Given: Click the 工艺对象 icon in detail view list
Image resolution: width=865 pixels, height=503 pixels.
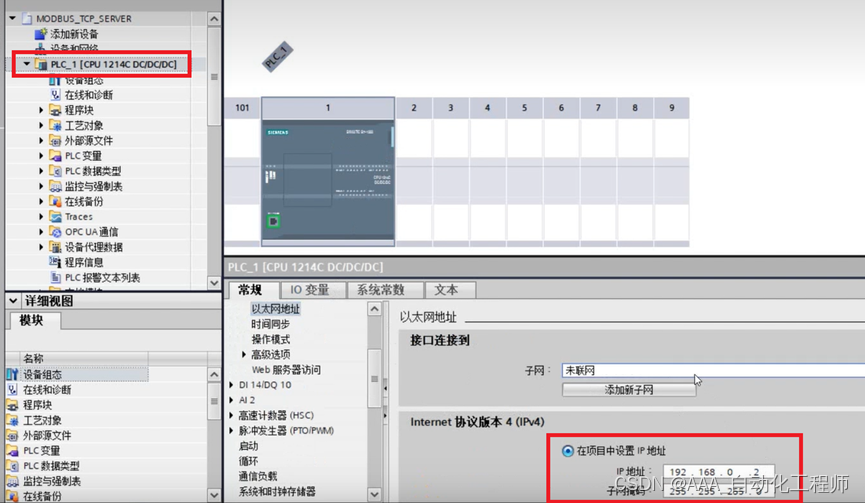Looking at the screenshot, I should coord(12,420).
